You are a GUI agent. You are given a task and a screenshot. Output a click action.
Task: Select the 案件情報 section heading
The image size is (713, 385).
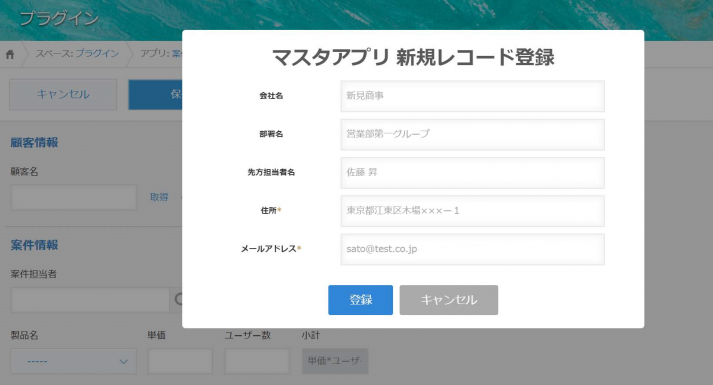(35, 245)
